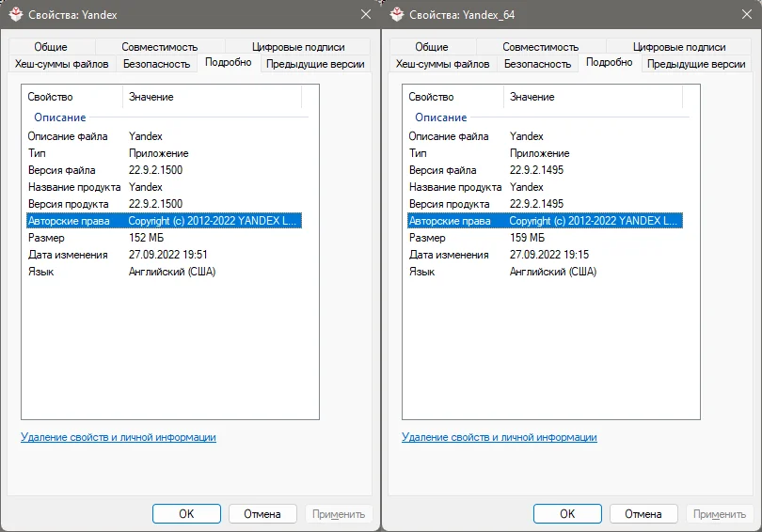Click Свойство column header in Yandex window

72,97
